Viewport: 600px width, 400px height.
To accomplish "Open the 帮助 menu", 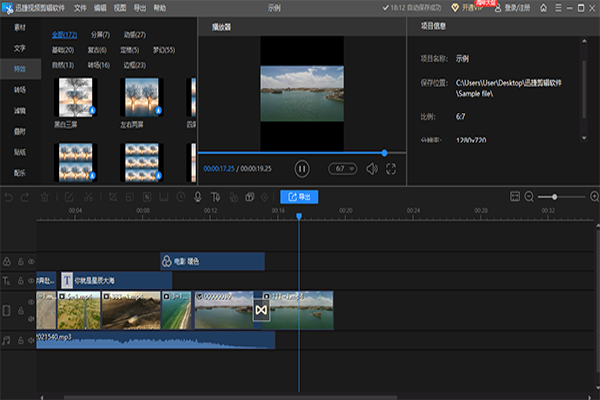I will (x=160, y=6).
